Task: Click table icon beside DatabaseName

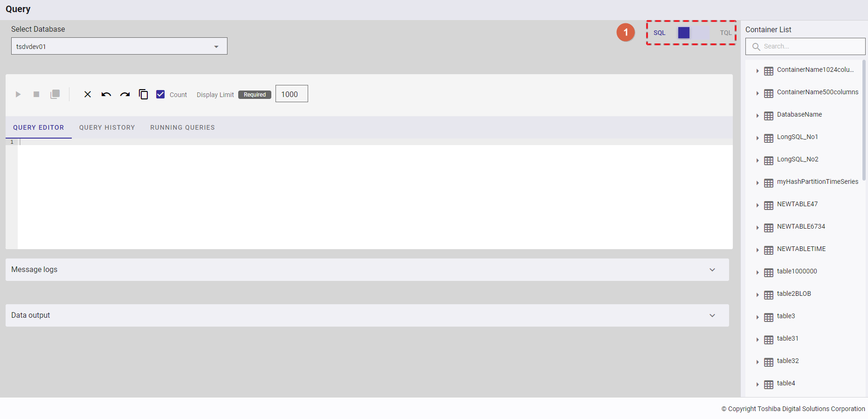Action: pos(769,116)
